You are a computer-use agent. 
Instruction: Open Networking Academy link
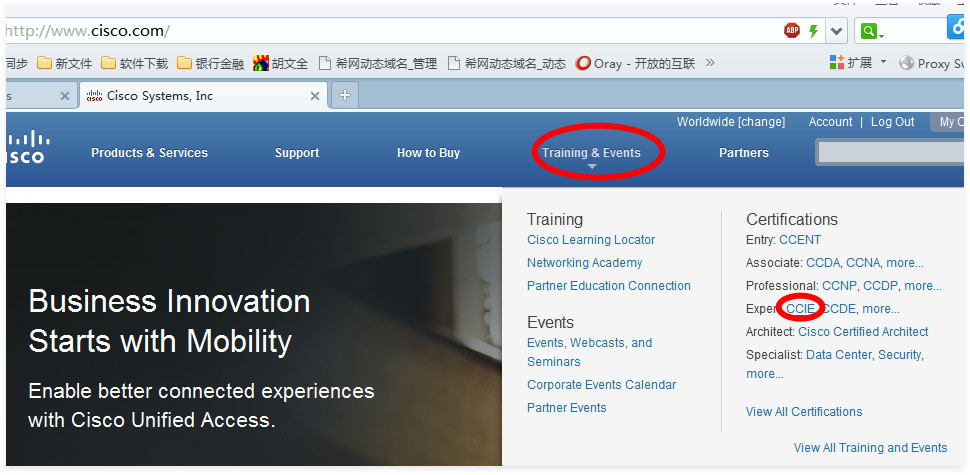tap(585, 263)
